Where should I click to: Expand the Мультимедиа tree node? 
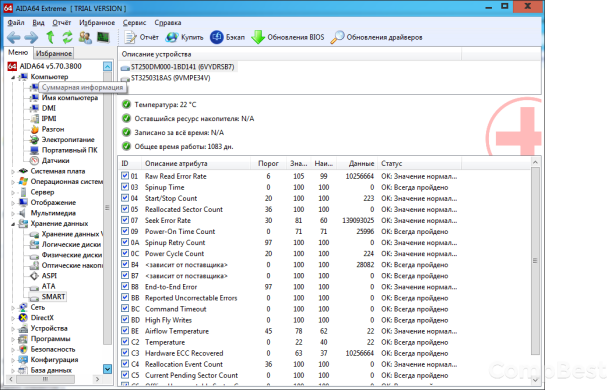pos(12,213)
